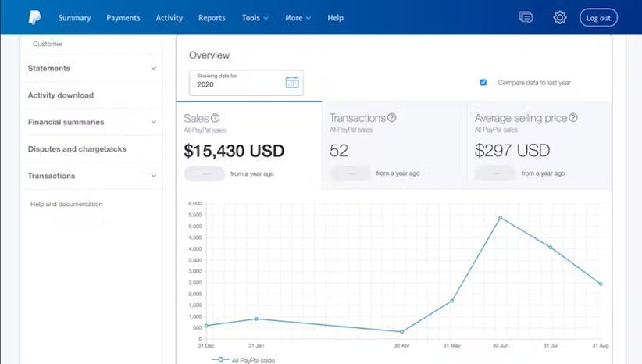Open the Reports menu item

pyautogui.click(x=212, y=18)
